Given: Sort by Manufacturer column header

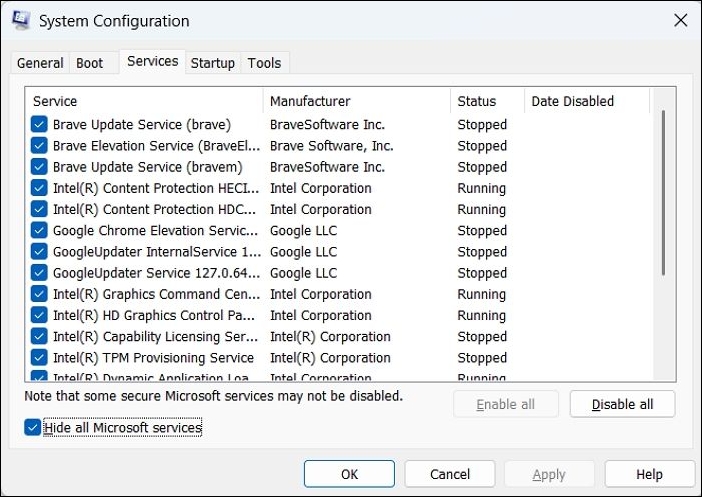Looking at the screenshot, I should click(x=356, y=101).
